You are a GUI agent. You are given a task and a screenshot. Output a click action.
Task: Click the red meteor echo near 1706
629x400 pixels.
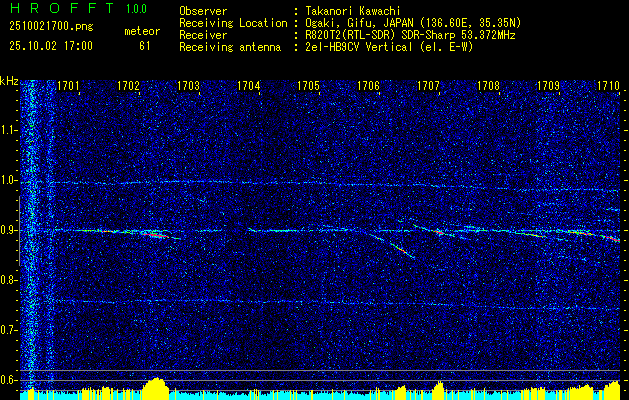click(x=402, y=251)
